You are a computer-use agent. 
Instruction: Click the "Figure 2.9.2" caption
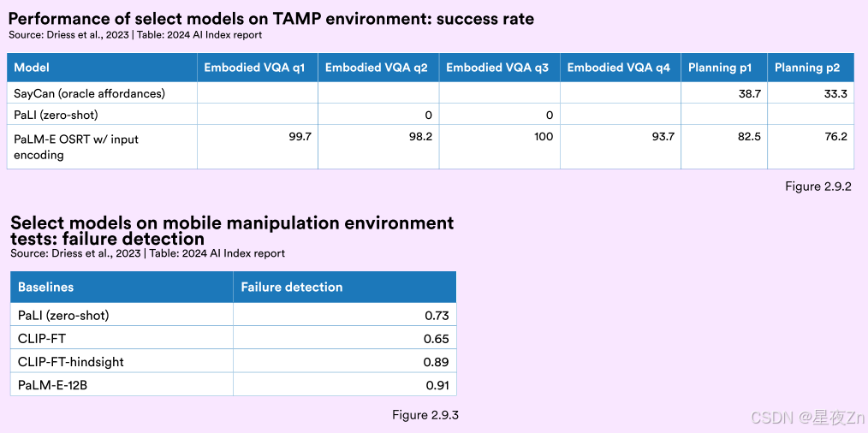point(818,187)
